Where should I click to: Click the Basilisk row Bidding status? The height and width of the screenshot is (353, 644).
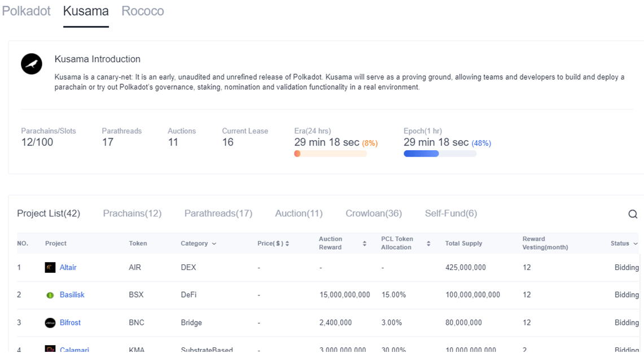627,295
